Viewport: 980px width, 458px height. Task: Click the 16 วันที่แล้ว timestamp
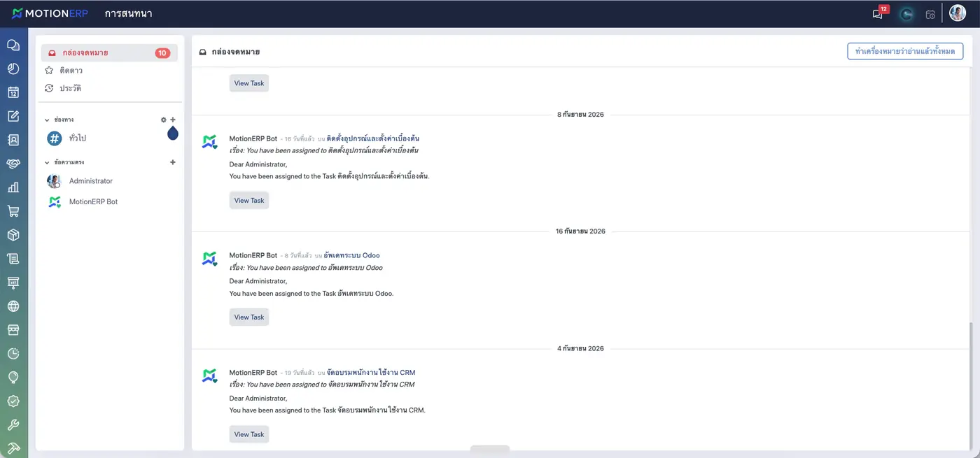click(x=299, y=139)
